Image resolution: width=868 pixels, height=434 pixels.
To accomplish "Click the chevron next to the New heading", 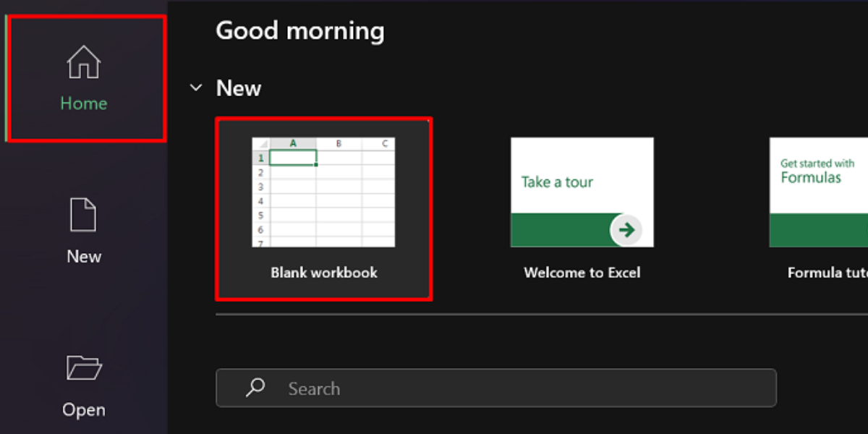I will (195, 87).
